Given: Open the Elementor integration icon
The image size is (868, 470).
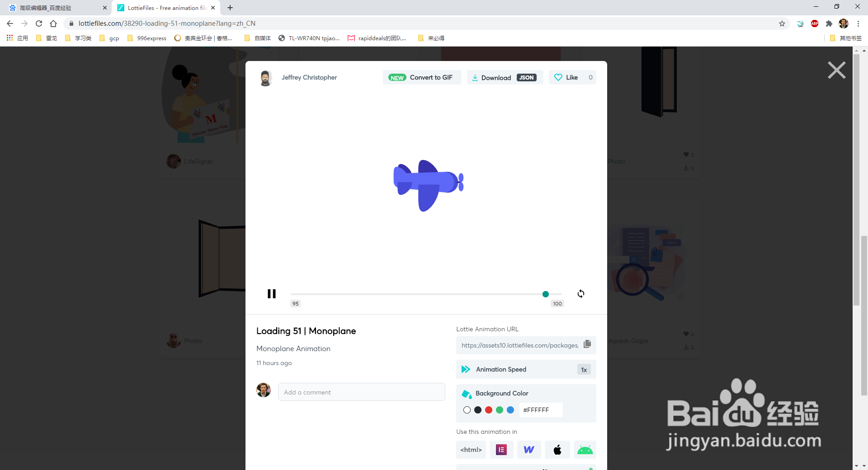Looking at the screenshot, I should click(x=501, y=450).
